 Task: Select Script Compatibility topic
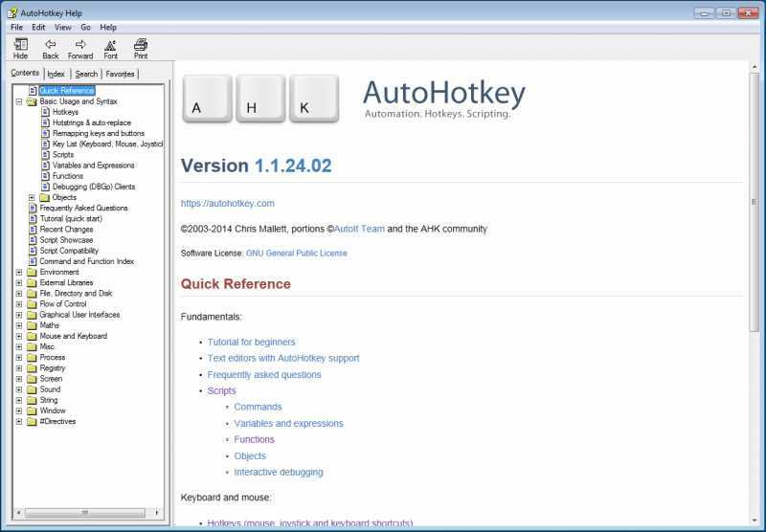pos(69,251)
